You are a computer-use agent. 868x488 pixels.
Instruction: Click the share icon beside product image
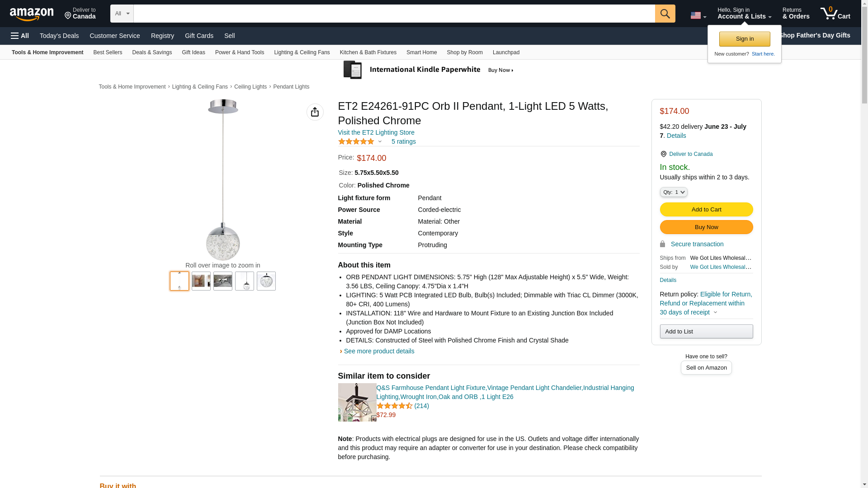tap(315, 112)
